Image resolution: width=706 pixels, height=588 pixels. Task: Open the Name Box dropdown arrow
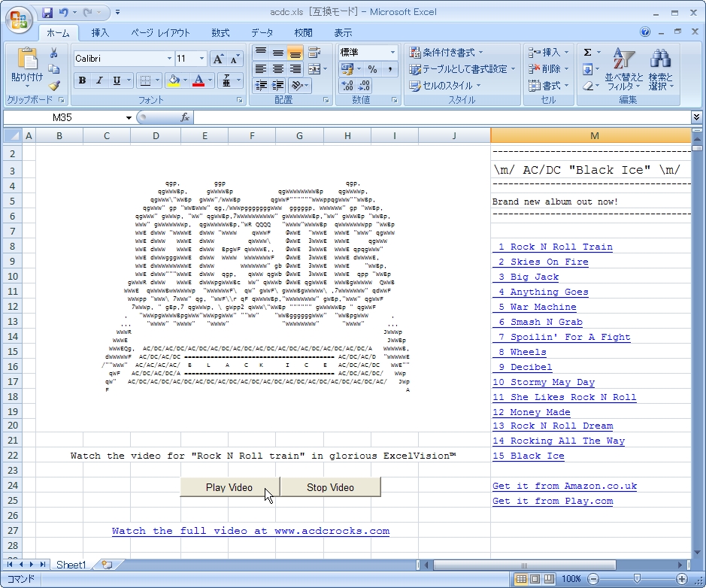(129, 117)
